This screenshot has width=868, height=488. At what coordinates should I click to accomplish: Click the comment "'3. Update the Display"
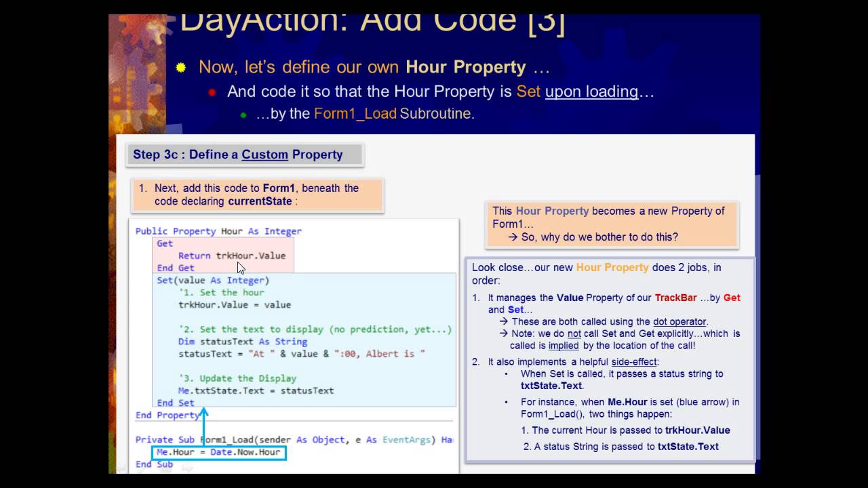237,378
